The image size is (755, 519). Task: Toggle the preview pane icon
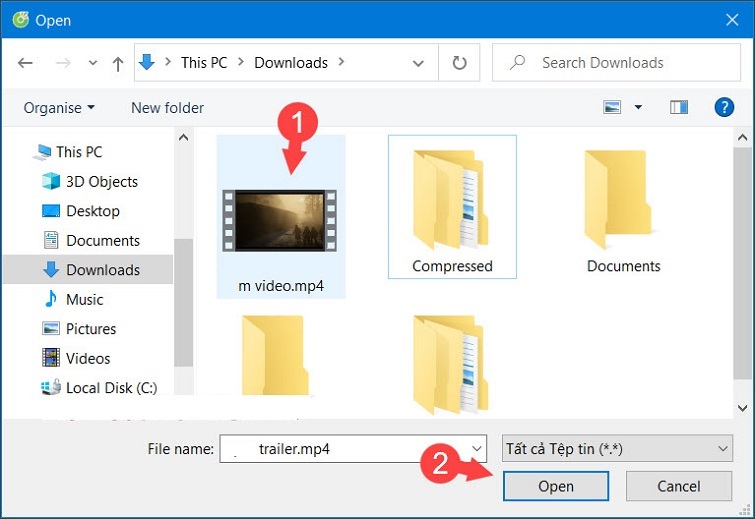(679, 107)
